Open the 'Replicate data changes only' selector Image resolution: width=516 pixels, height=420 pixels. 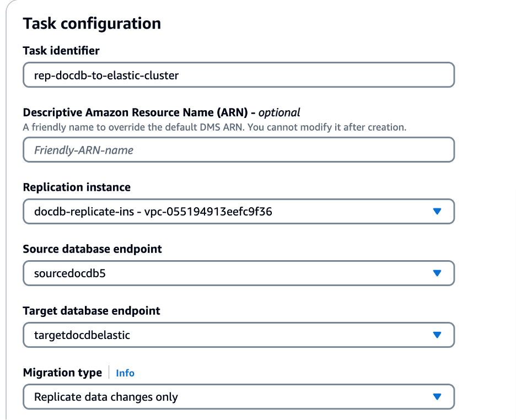click(x=221, y=397)
